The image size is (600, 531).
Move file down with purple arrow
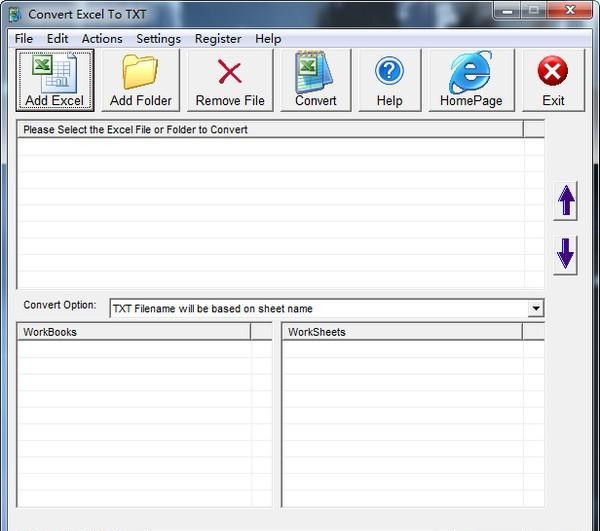pos(566,255)
